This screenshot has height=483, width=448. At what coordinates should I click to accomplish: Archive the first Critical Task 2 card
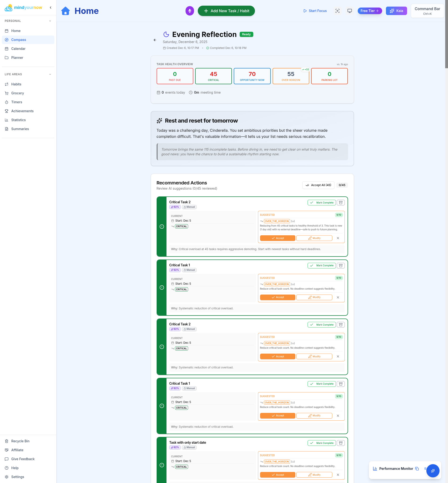click(340, 203)
